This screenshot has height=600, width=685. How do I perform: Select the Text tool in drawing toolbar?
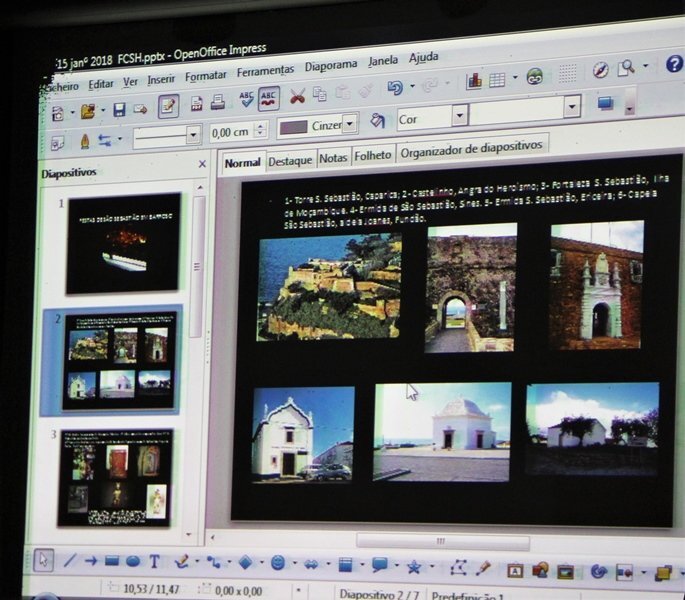[x=155, y=561]
